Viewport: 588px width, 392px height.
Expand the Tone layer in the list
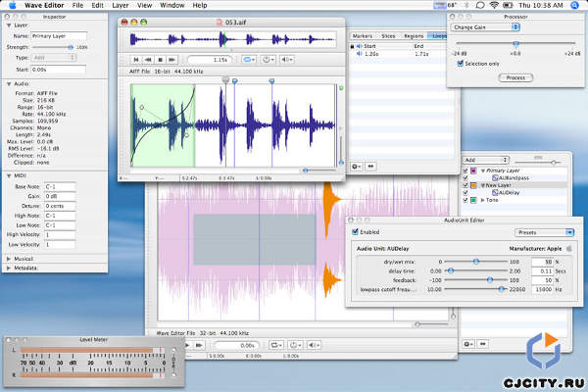pyautogui.click(x=482, y=200)
